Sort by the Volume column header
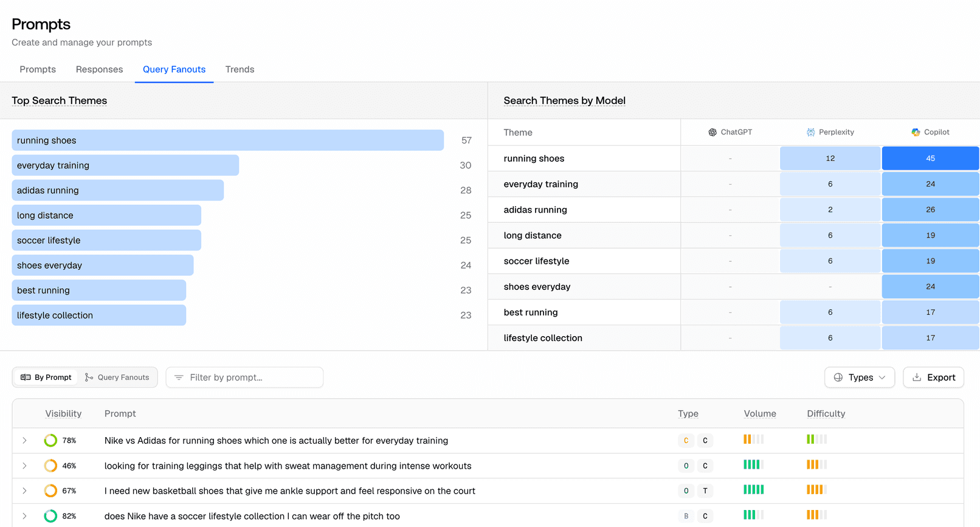This screenshot has height=527, width=980. point(760,414)
